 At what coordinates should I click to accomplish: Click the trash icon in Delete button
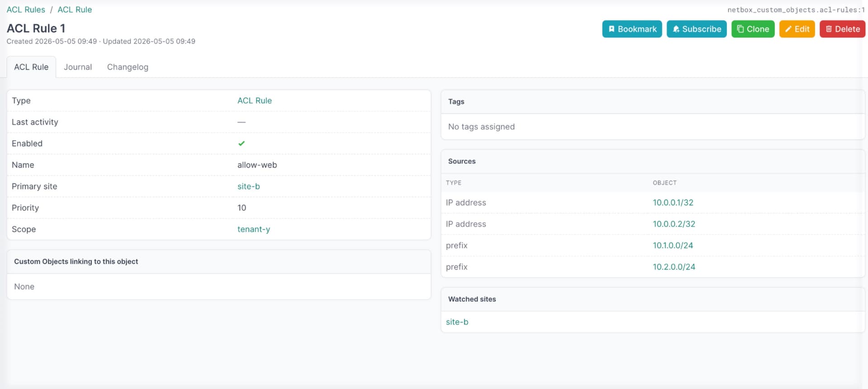click(x=829, y=29)
